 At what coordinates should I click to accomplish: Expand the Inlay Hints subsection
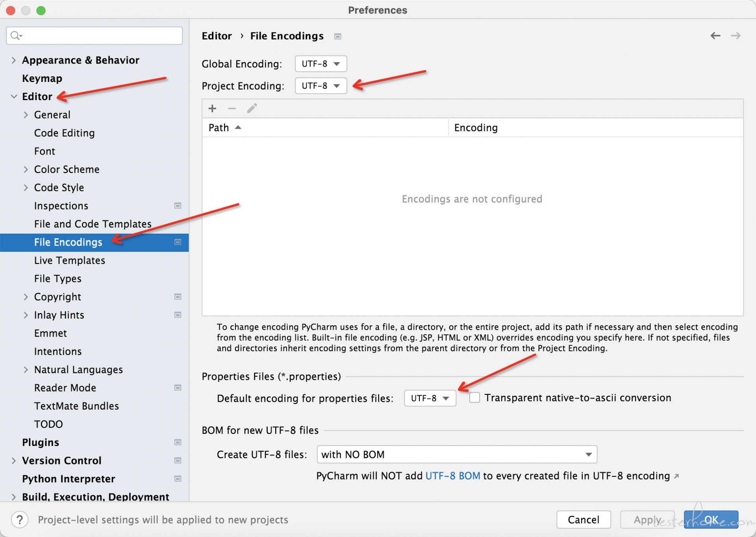tap(26, 315)
